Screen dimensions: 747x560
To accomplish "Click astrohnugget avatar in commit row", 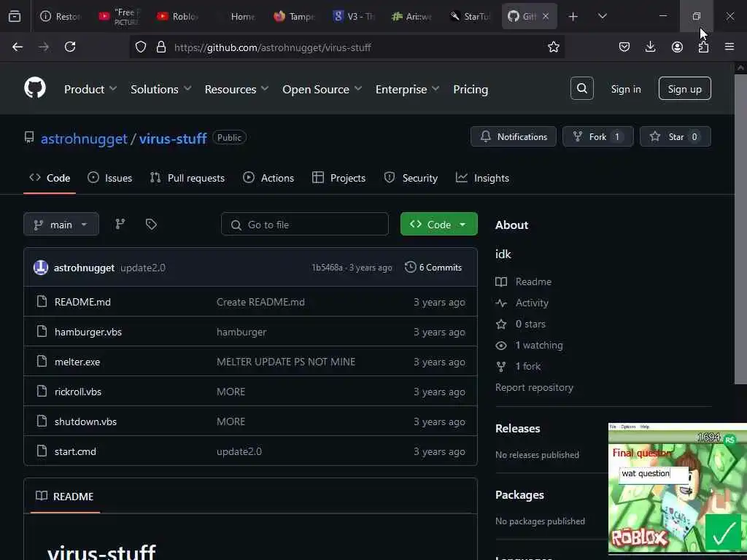I will click(x=41, y=268).
